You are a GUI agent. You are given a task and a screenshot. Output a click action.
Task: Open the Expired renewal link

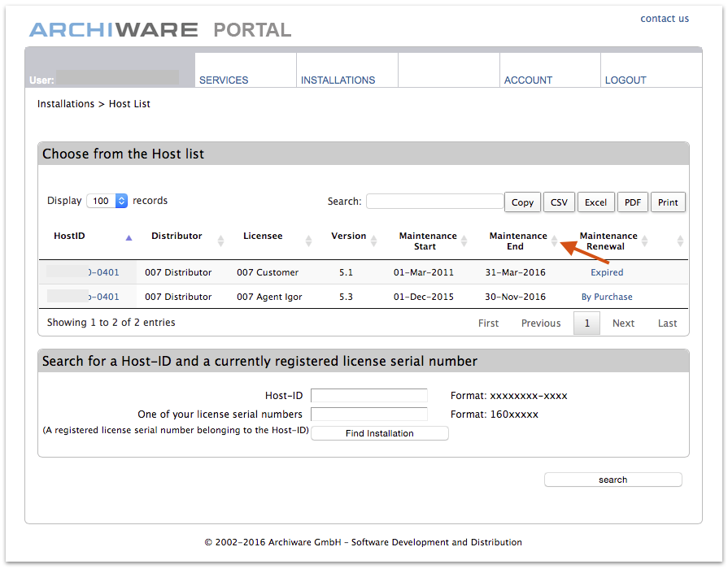[x=607, y=272]
